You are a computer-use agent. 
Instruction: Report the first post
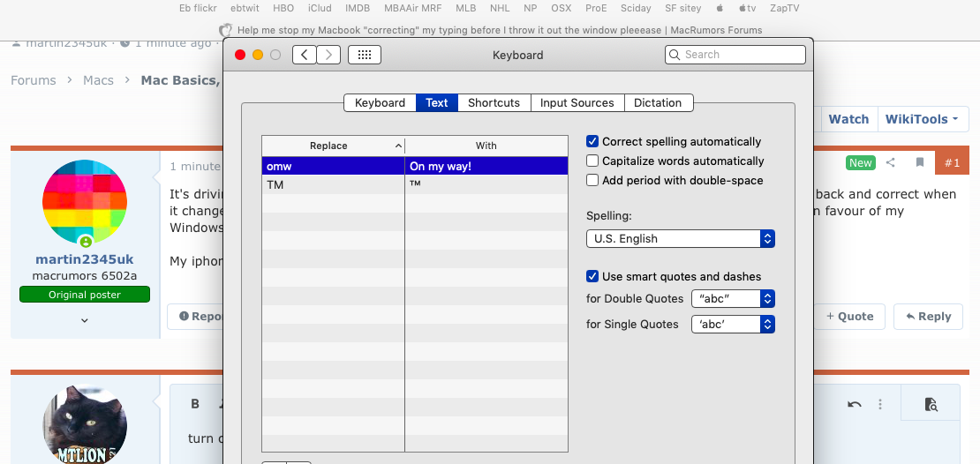[195, 317]
